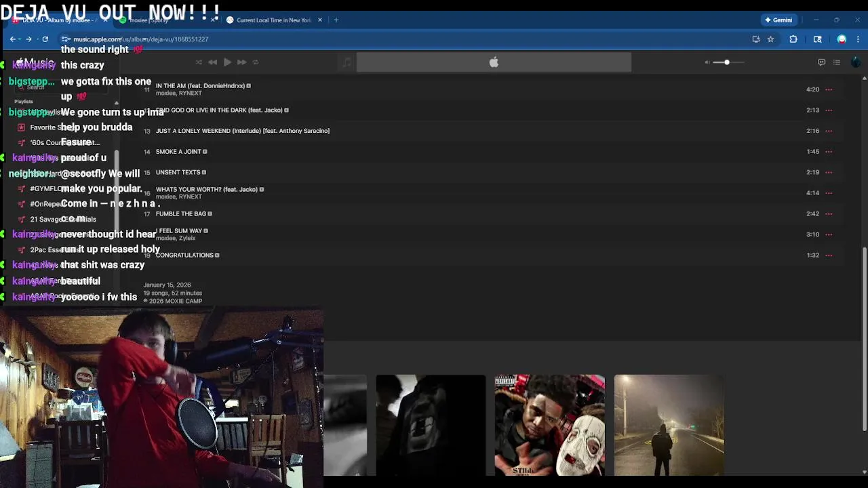The width and height of the screenshot is (868, 488).
Task: Open 2Pac Essentials playlist in sidebar
Action: point(56,250)
